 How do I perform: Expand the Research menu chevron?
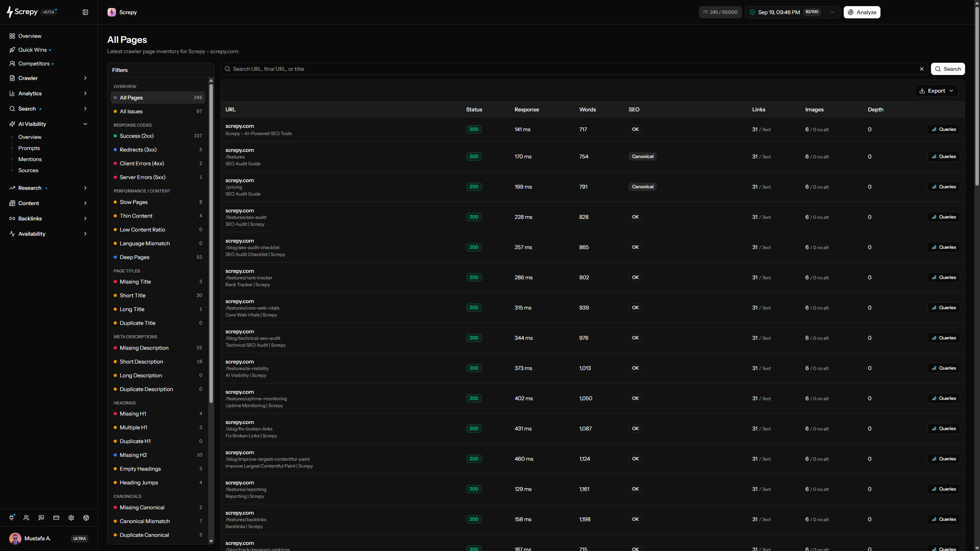pyautogui.click(x=85, y=188)
